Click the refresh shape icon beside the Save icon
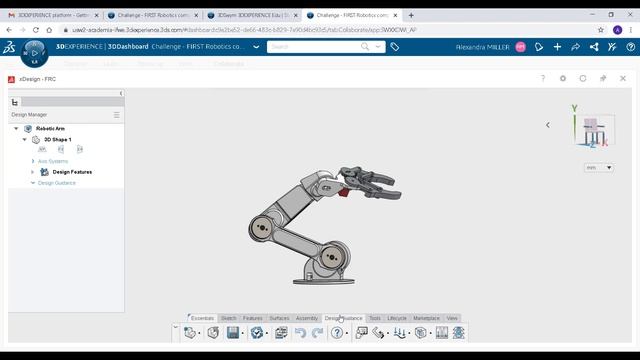 pos(213,333)
